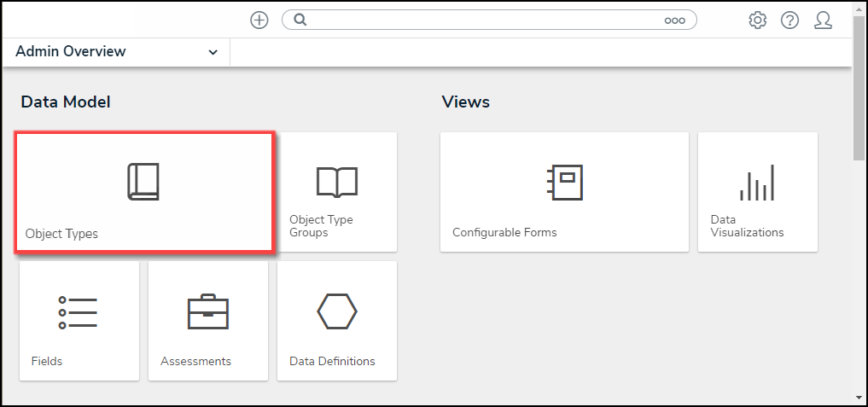Select the Data Definitions label
Screen dimensions: 868x407
coord(332,361)
